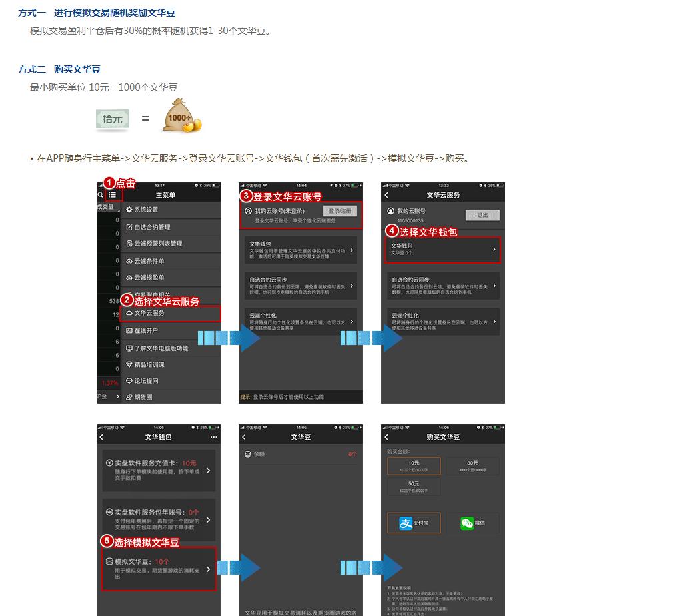Screen dimensions: 687x616
Task: Select the 10元 purchase amount option
Action: coord(414,465)
